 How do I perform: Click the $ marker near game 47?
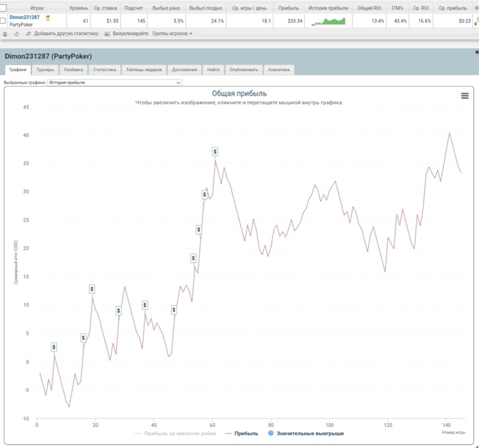click(x=174, y=310)
